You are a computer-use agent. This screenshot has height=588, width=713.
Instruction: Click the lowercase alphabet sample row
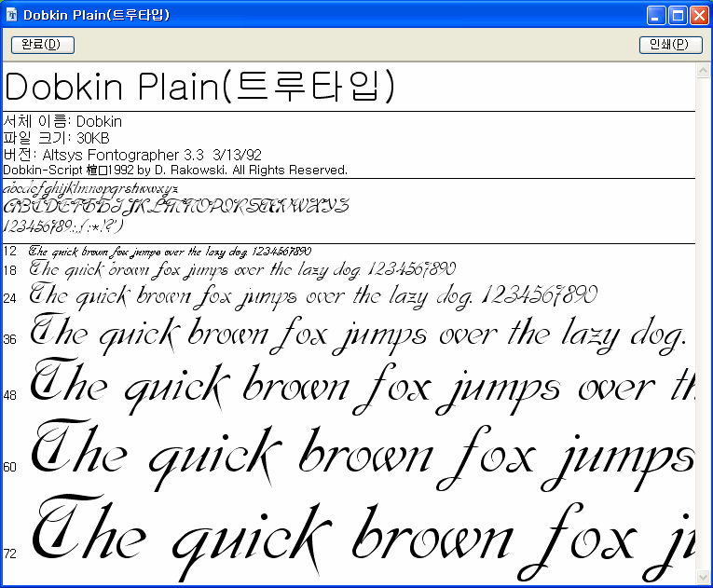click(x=90, y=189)
